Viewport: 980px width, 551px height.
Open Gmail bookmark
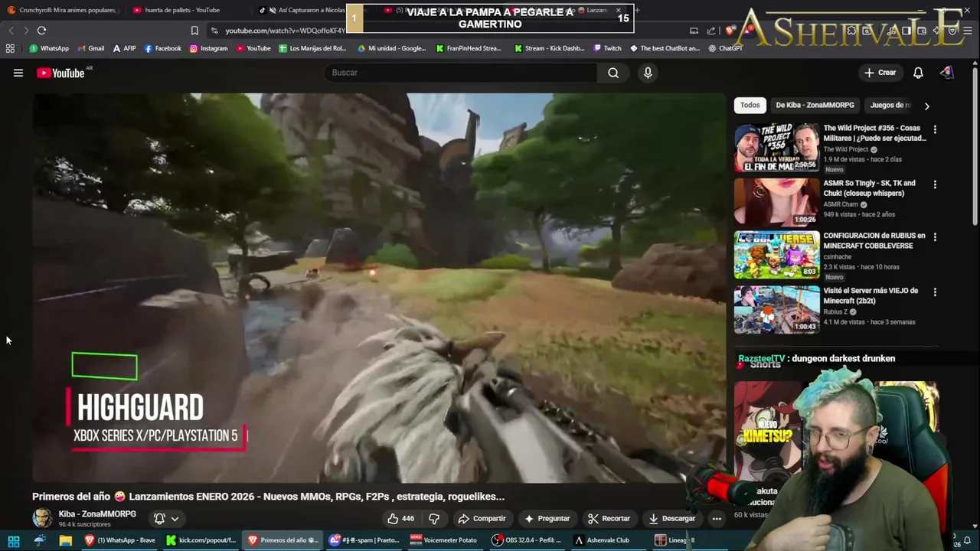[91, 48]
